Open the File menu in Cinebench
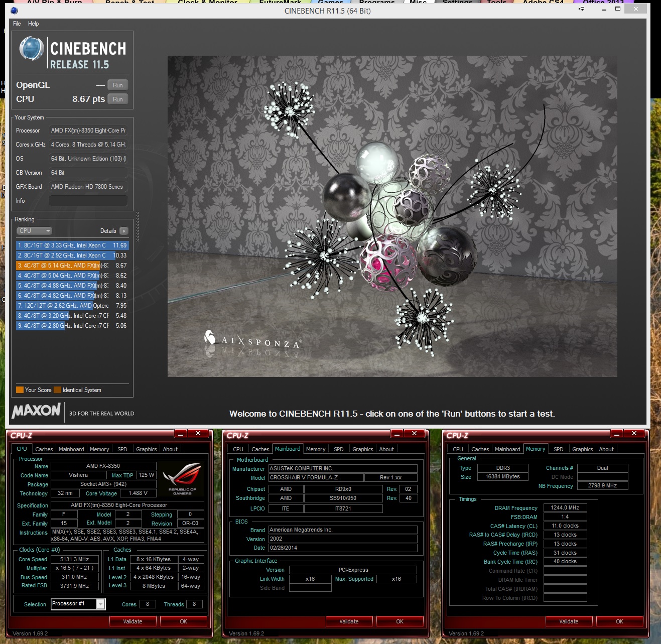Viewport: 661px width, 644px height. pos(17,24)
